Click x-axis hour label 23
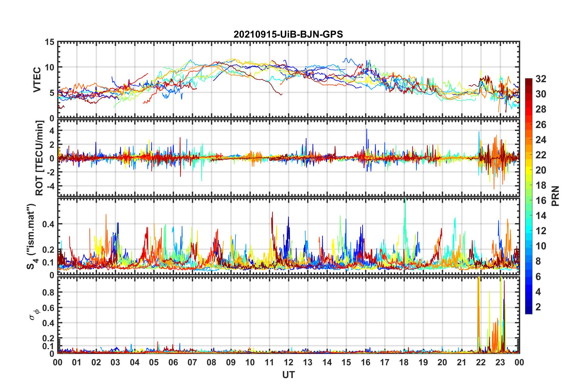This screenshot has width=577, height=392. [x=500, y=362]
